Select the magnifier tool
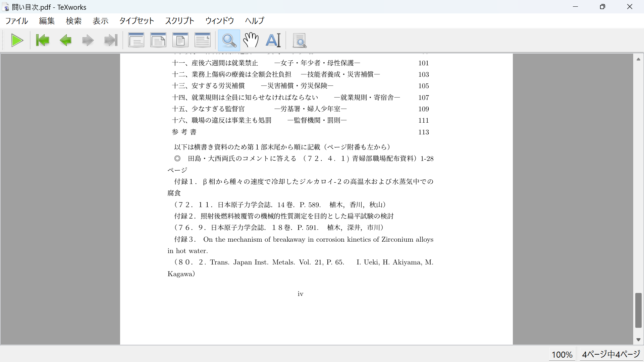This screenshot has width=644, height=362. [x=229, y=41]
